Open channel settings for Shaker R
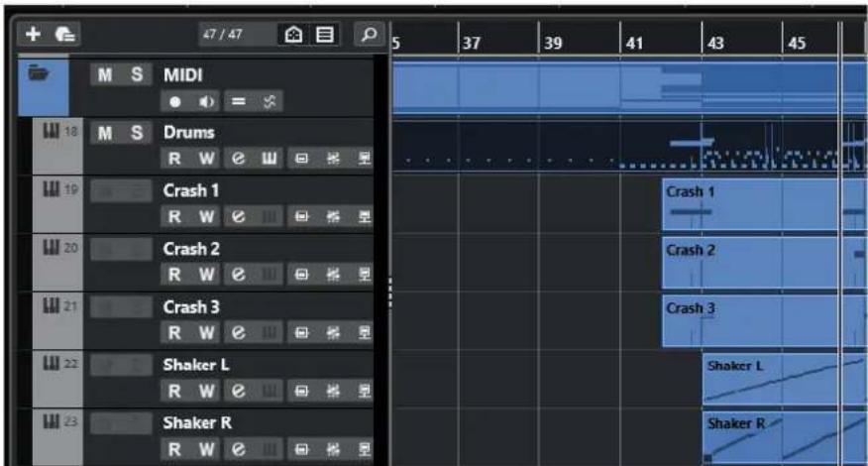 tap(239, 449)
